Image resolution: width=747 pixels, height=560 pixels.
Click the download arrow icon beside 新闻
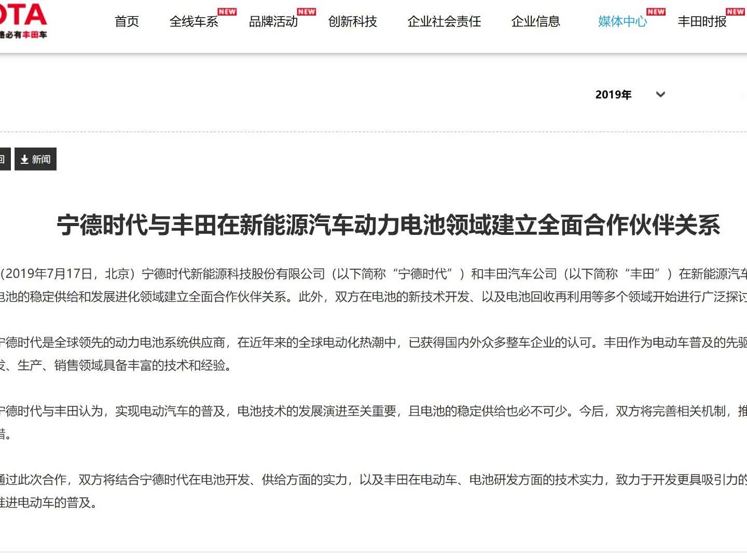(x=24, y=160)
